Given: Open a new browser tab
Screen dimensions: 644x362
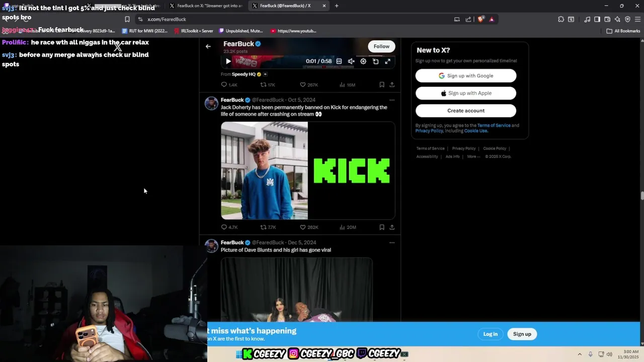Looking at the screenshot, I should pos(337,6).
